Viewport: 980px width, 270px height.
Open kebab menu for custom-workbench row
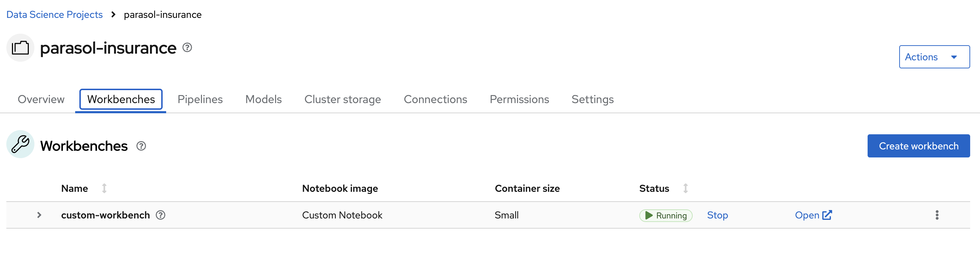937,215
